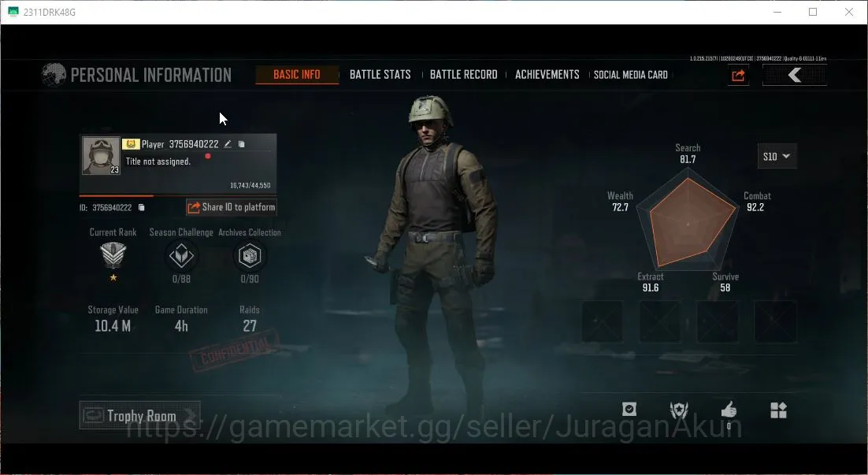The height and width of the screenshot is (475, 868).
Task: Minimize the 2311DRK48G window
Action: click(x=777, y=12)
